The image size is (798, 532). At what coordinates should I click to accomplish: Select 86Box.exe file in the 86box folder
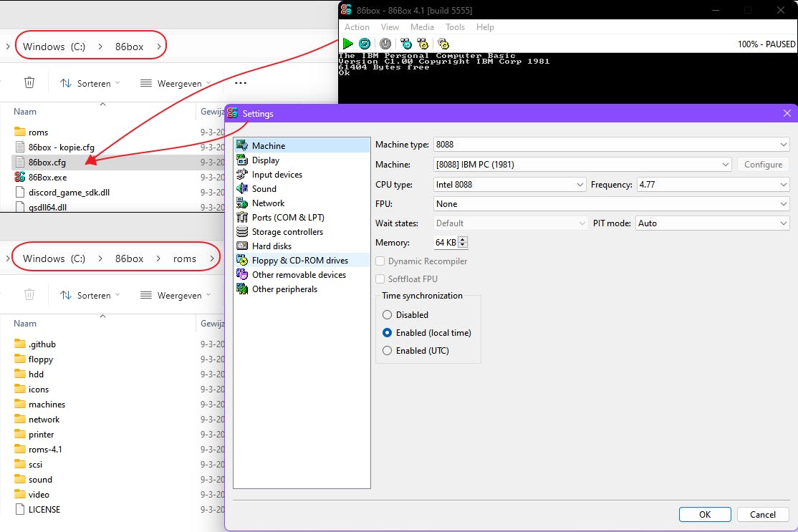(x=47, y=177)
